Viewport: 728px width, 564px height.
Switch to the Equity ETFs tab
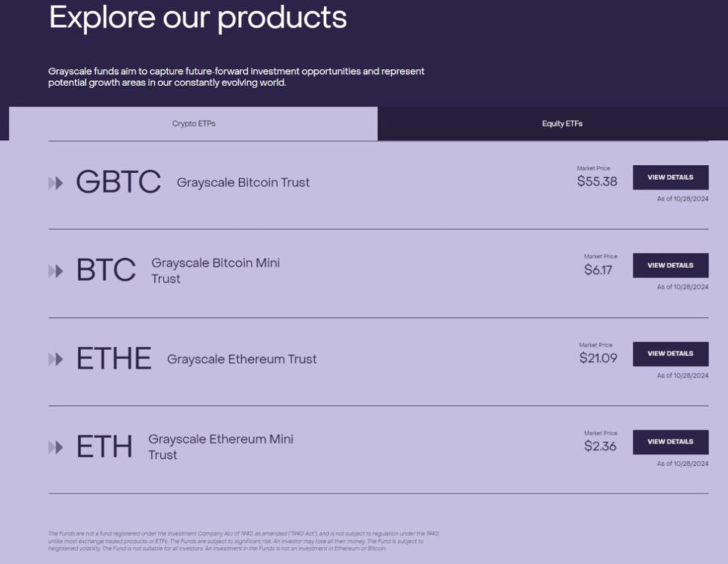[x=562, y=124]
